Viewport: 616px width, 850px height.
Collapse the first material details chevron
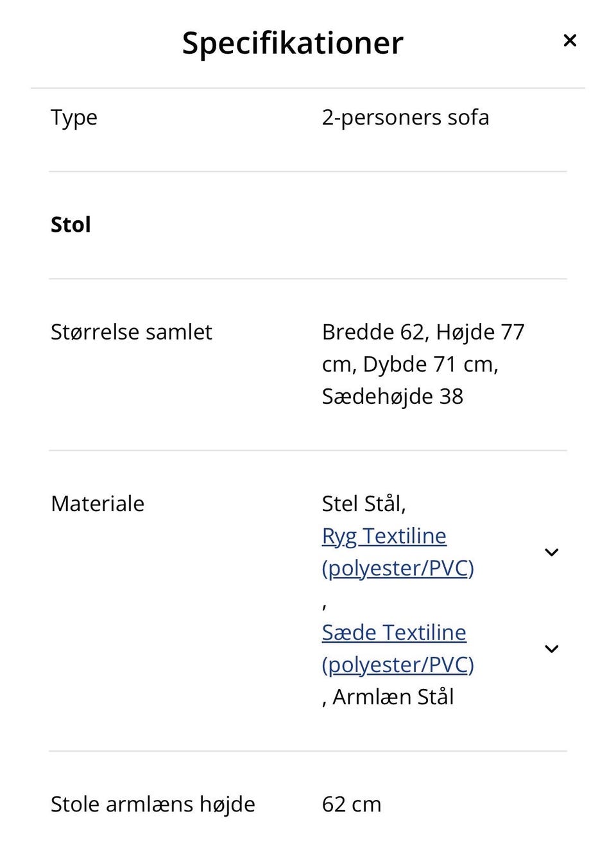tap(551, 552)
